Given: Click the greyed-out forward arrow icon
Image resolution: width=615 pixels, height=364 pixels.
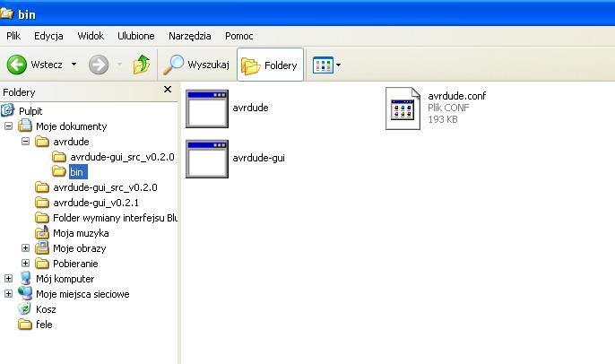Looking at the screenshot, I should (x=99, y=65).
